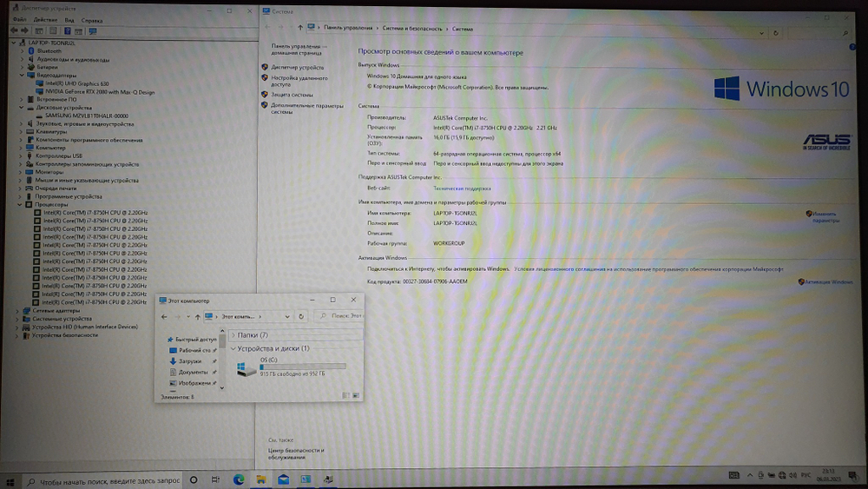The height and width of the screenshot is (489, 868).
Task: Open address bar dropdown in Этот компьютер
Action: (286, 316)
